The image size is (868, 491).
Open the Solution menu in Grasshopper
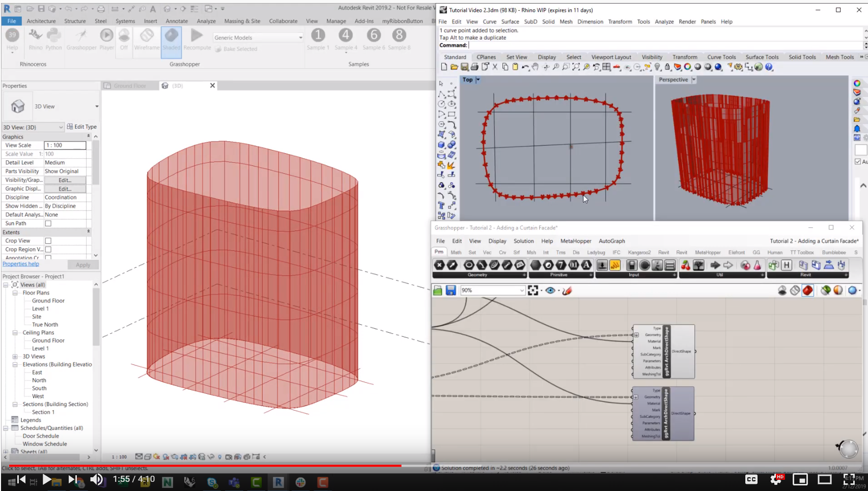click(x=523, y=241)
